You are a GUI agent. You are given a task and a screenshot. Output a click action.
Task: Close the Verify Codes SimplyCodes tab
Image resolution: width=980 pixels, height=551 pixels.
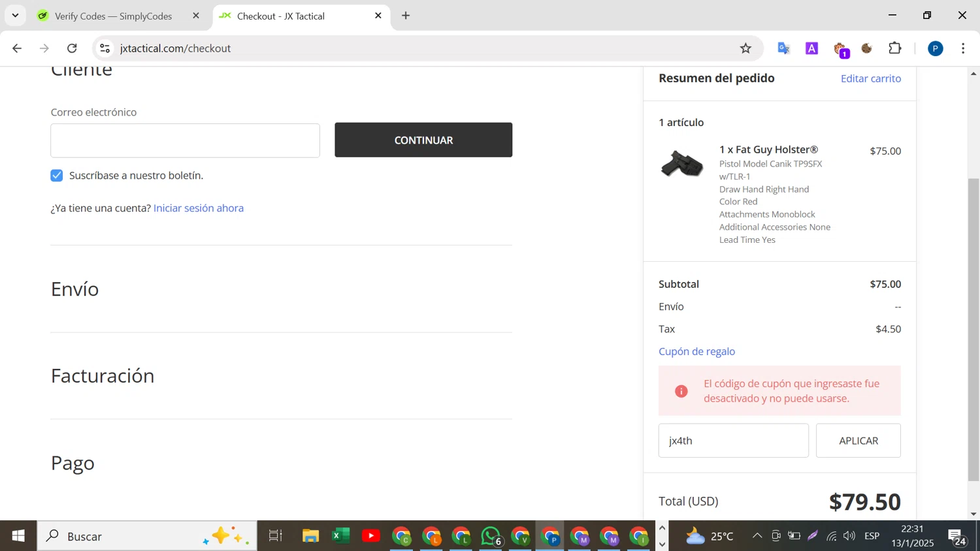(196, 16)
